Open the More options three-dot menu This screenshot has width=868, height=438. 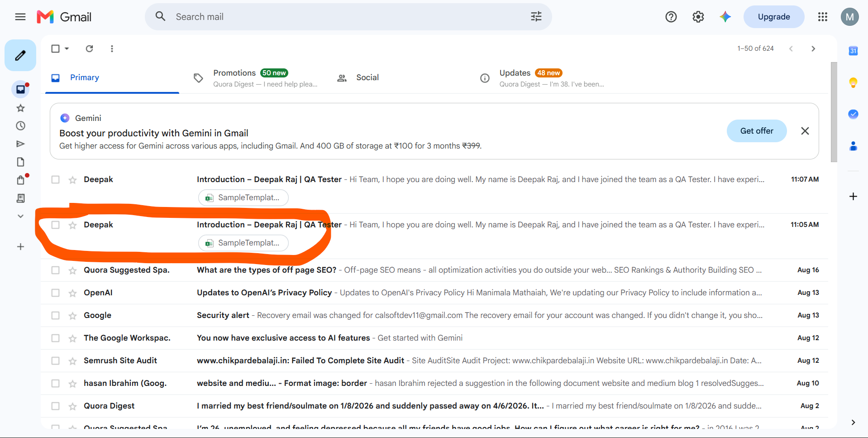coord(112,48)
